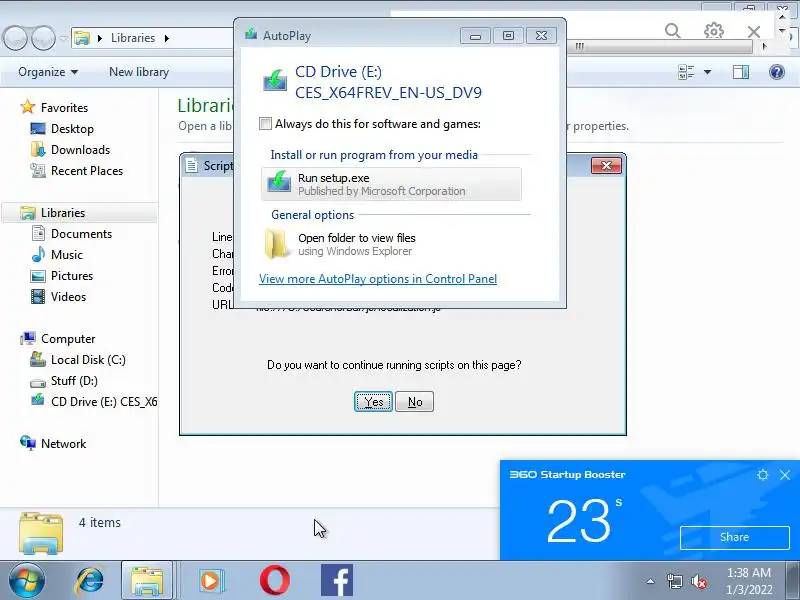Open the Pictures library
The width and height of the screenshot is (800, 600).
72,276
